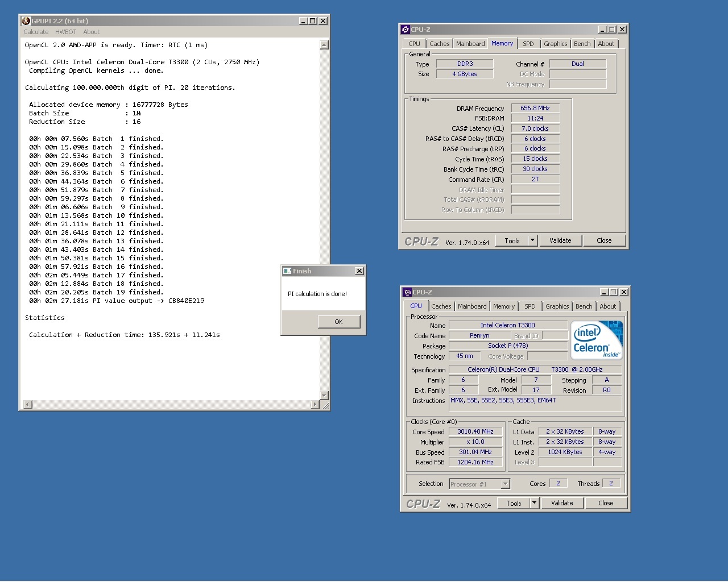Select CPU tab in lower CPU-Z window

(416, 306)
